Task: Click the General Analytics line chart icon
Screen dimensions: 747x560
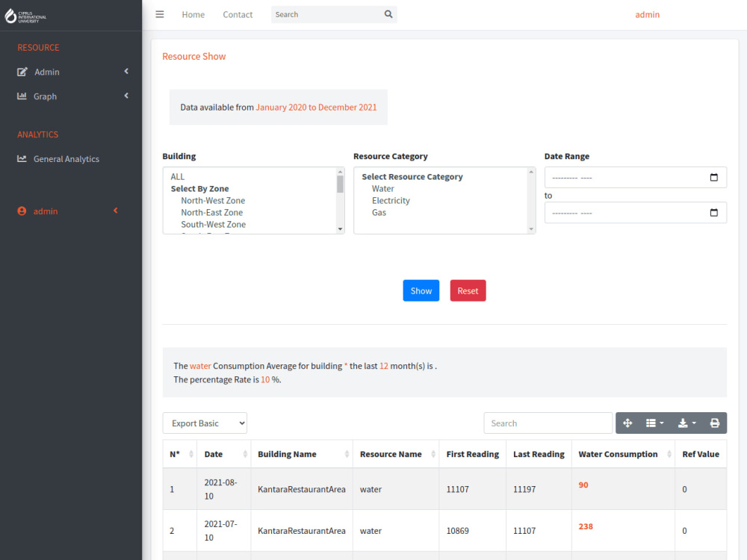Action: [x=22, y=159]
